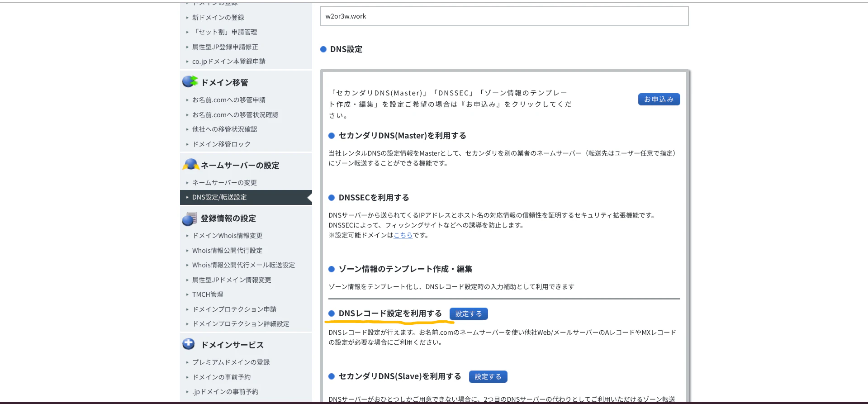Image resolution: width=868 pixels, height=404 pixels.
Task: Click the ドメイン移管 section globe icon
Action: pos(190,81)
